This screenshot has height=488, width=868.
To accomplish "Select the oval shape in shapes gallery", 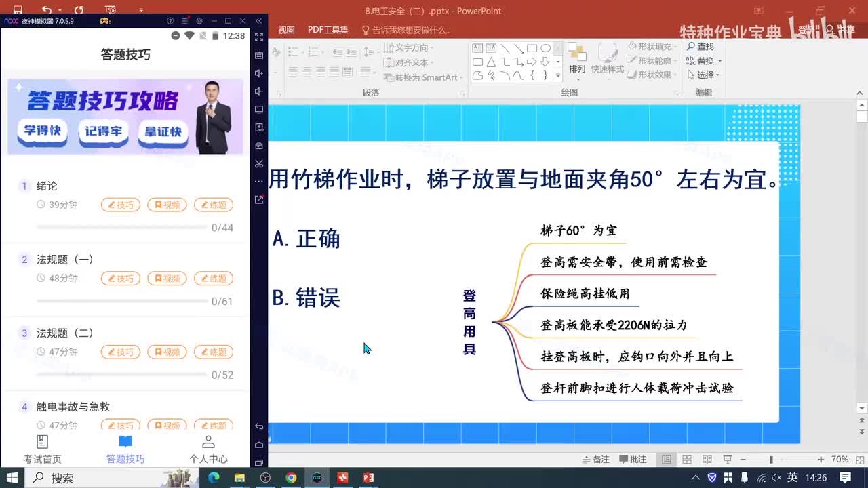I will pyautogui.click(x=545, y=48).
